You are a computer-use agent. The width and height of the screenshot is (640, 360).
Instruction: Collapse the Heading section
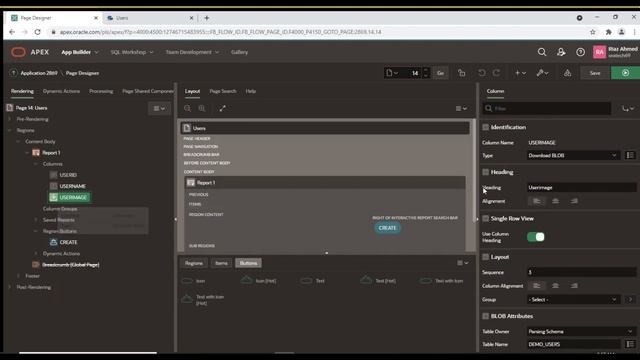485,172
